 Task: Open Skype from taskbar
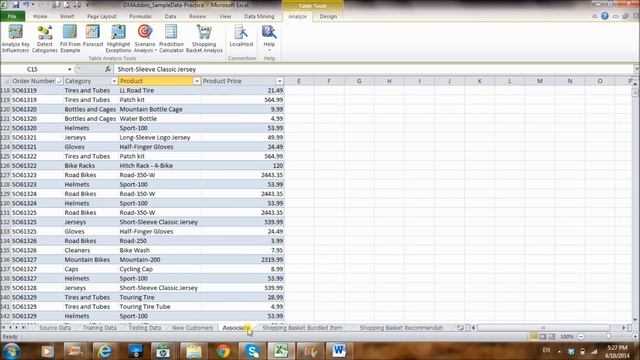pyautogui.click(x=252, y=351)
